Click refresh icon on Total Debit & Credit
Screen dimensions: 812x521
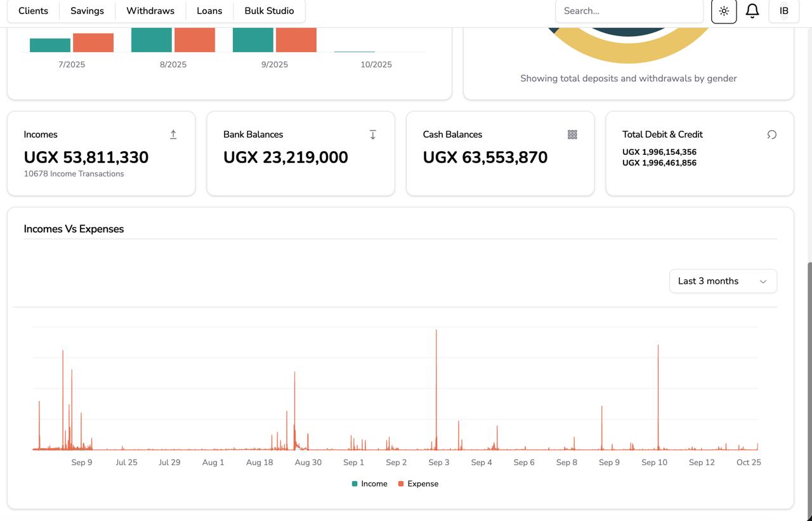pos(771,135)
